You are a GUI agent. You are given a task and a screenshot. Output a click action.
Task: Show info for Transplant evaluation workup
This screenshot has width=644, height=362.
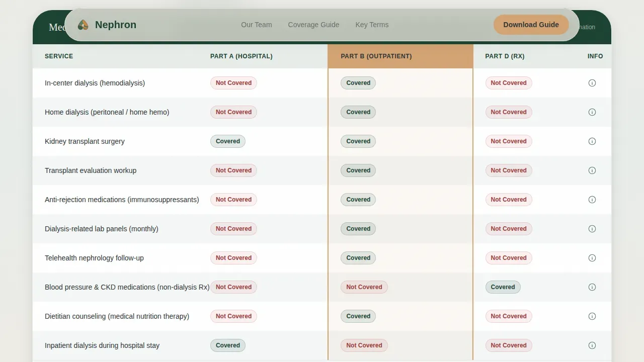[592, 170]
